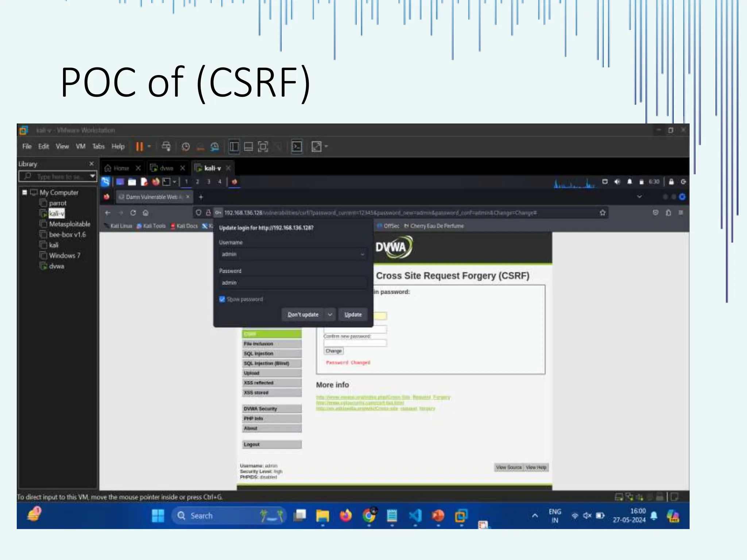Click the DVWA Change button

pyautogui.click(x=333, y=351)
